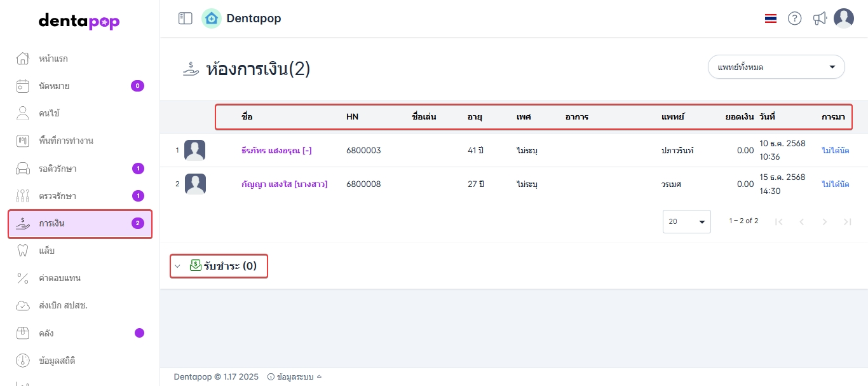Viewport: 868px width, 386px height.
Task: Open patient กัญญา แสงใส link
Action: [x=284, y=184]
